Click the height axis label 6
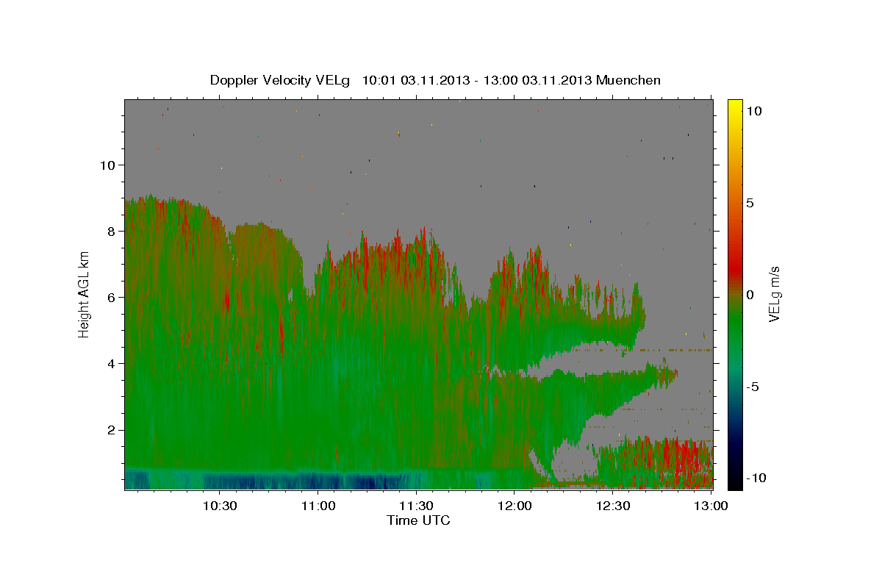This screenshot has height=588, width=882. (112, 297)
